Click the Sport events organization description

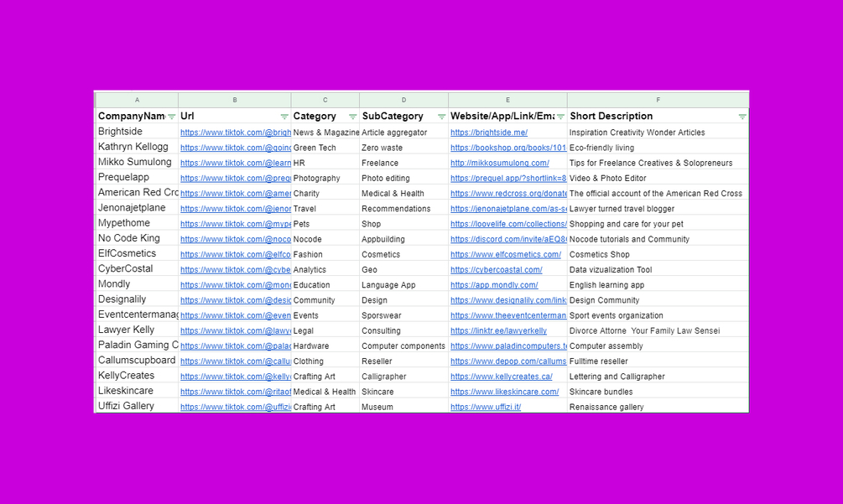point(658,315)
